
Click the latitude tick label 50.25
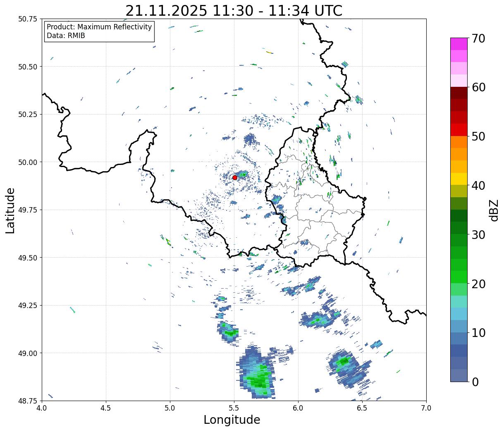(28, 115)
